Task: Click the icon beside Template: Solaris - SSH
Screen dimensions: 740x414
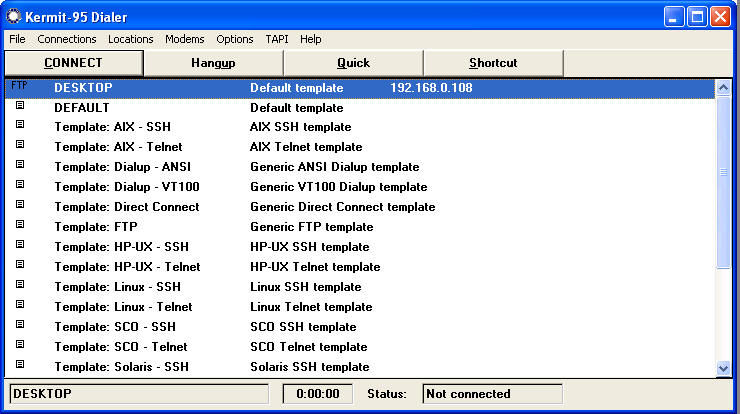Action: [x=19, y=366]
